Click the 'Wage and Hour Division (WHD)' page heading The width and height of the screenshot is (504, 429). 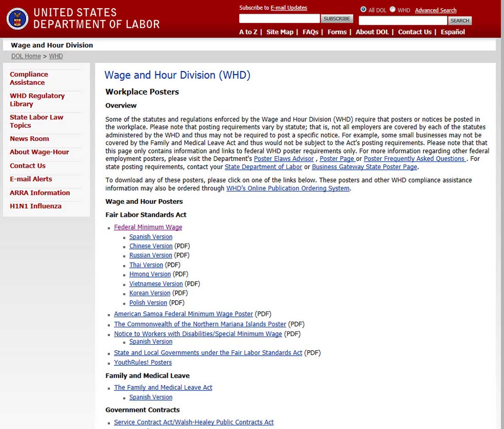(177, 76)
